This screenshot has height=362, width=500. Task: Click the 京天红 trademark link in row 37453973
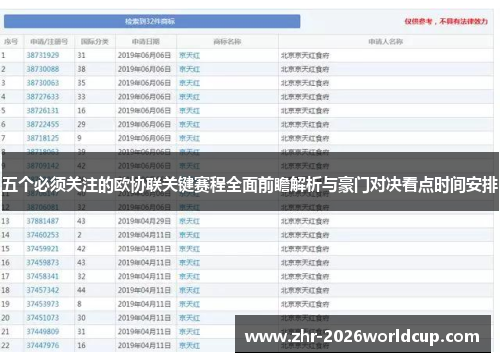point(189,304)
